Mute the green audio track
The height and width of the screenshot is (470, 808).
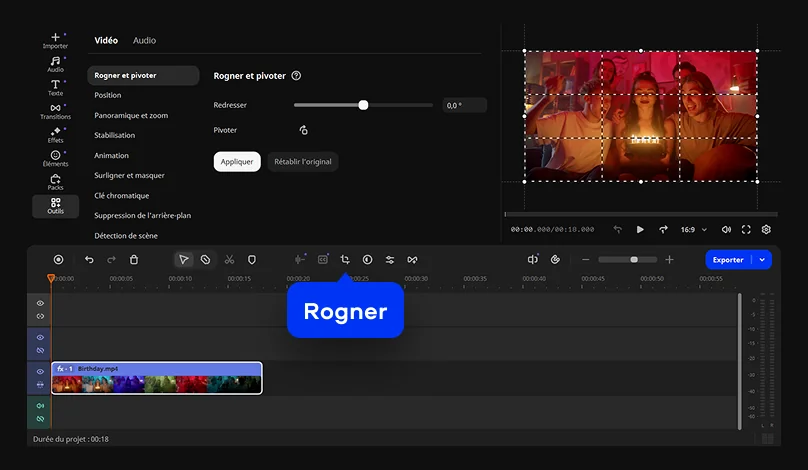40,406
